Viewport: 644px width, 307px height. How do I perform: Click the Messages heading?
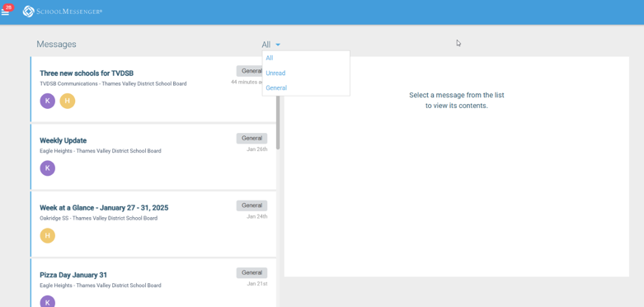[x=56, y=45]
